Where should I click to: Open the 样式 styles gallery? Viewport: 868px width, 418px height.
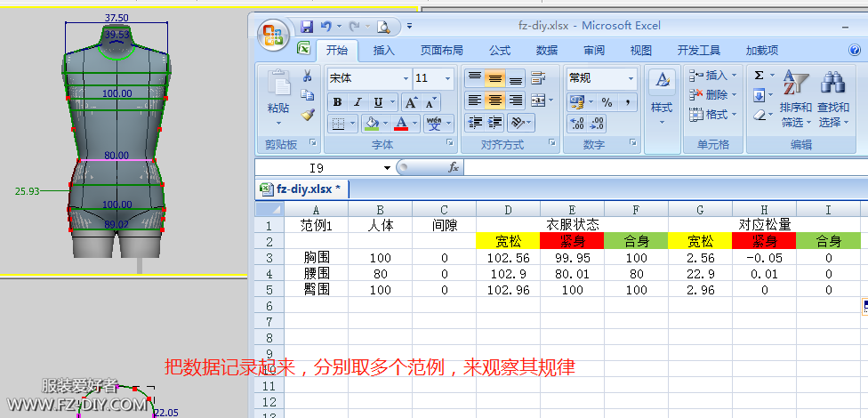click(662, 99)
